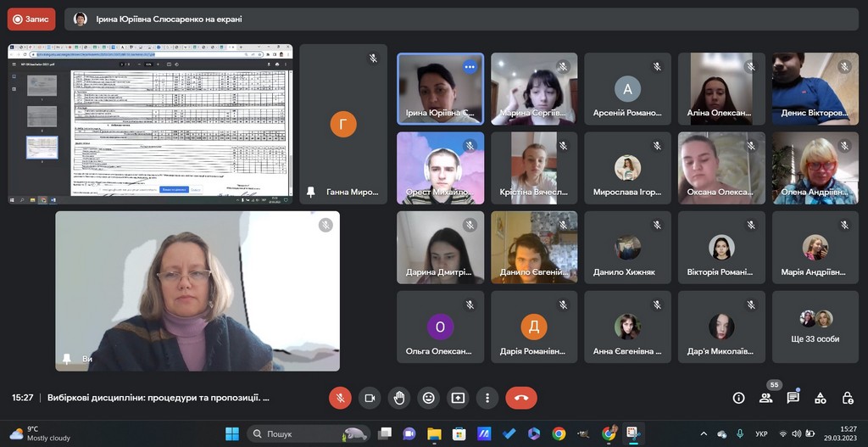Open host controls lock icon
868x447 pixels.
tap(848, 398)
